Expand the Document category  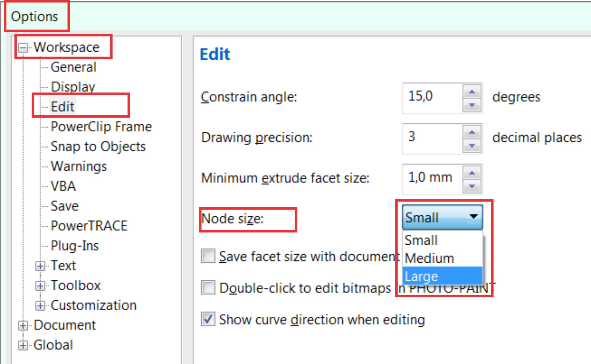(x=23, y=326)
